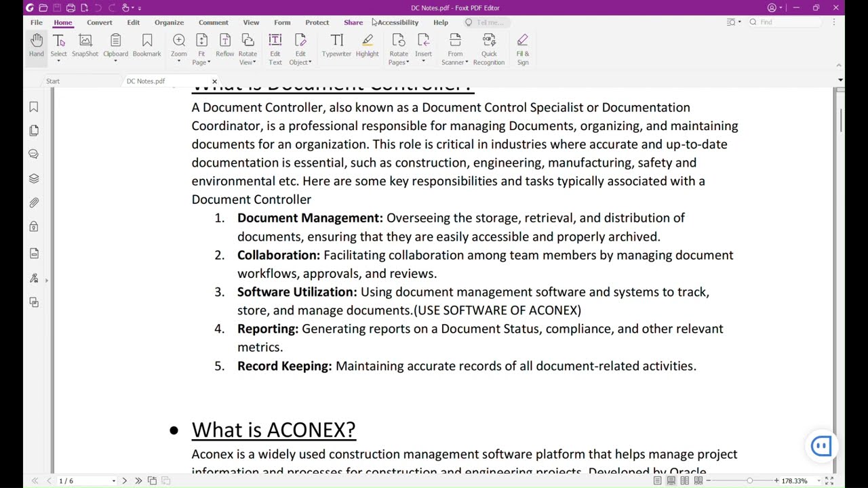The width and height of the screenshot is (868, 488).
Task: Open the Fill & Sign tool
Action: click(523, 49)
